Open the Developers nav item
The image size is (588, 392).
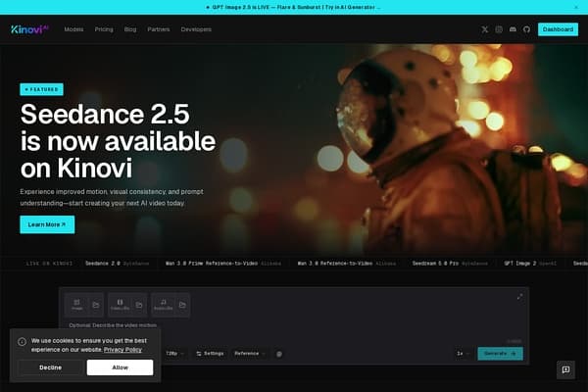point(196,29)
